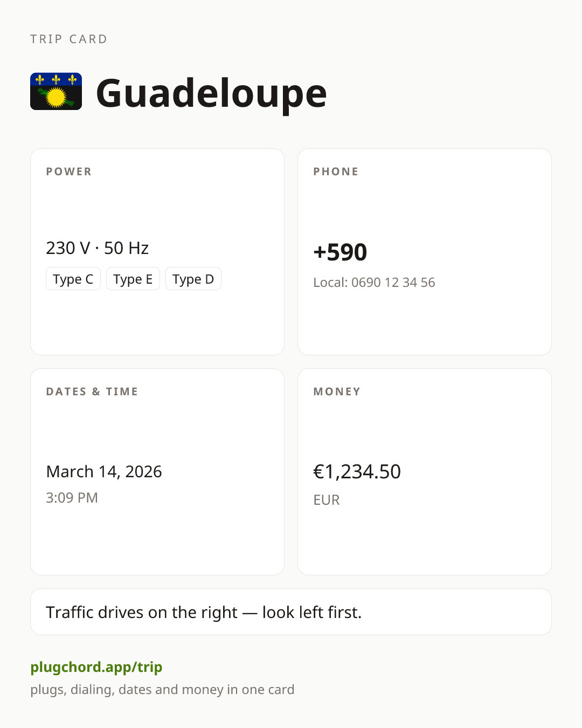This screenshot has width=582, height=728.
Task: Click the €1,234.50 amount
Action: [357, 472]
